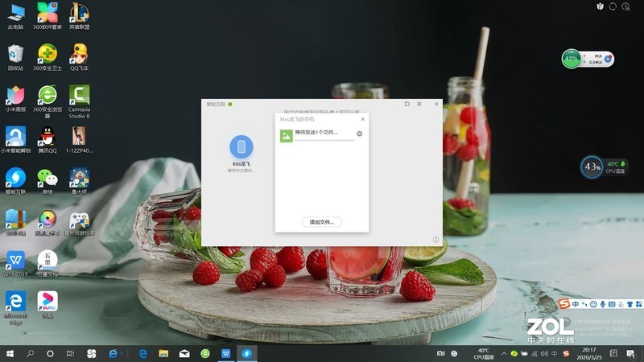This screenshot has width=644, height=362.
Task: Launch 微信 desktop shortcut
Action: [x=47, y=181]
